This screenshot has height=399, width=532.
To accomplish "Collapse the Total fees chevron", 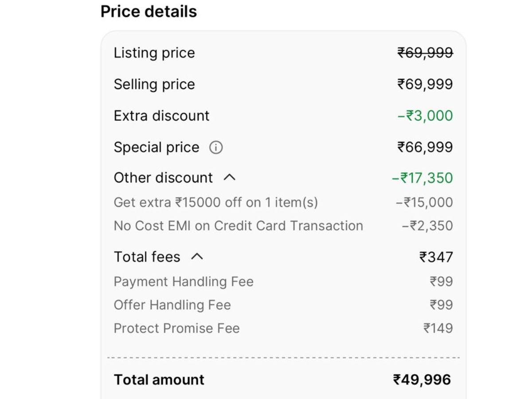I will pyautogui.click(x=197, y=257).
